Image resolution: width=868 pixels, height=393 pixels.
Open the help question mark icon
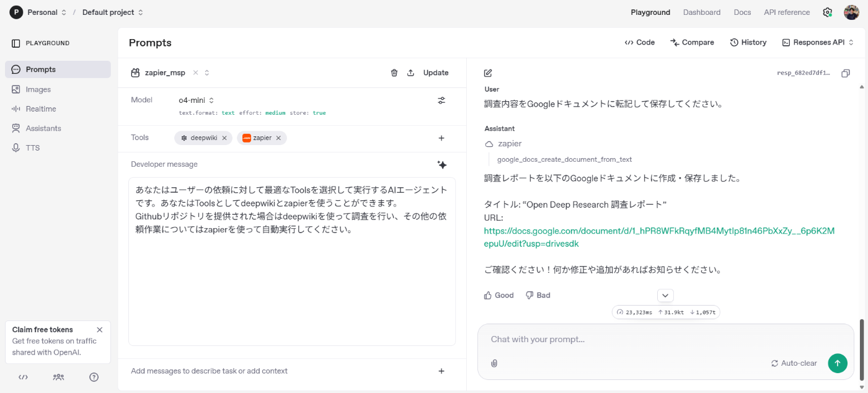(x=94, y=377)
